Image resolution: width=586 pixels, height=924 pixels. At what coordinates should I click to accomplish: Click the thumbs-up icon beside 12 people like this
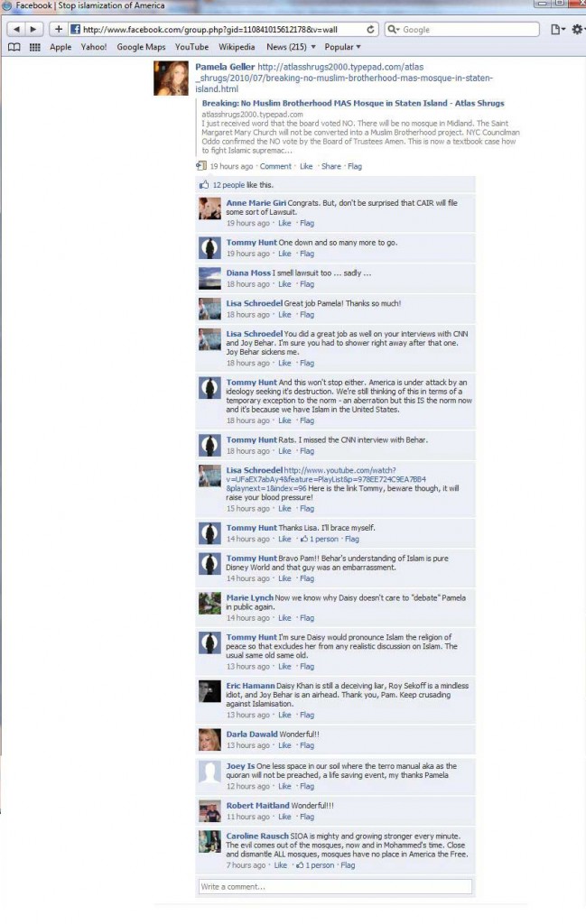click(204, 184)
